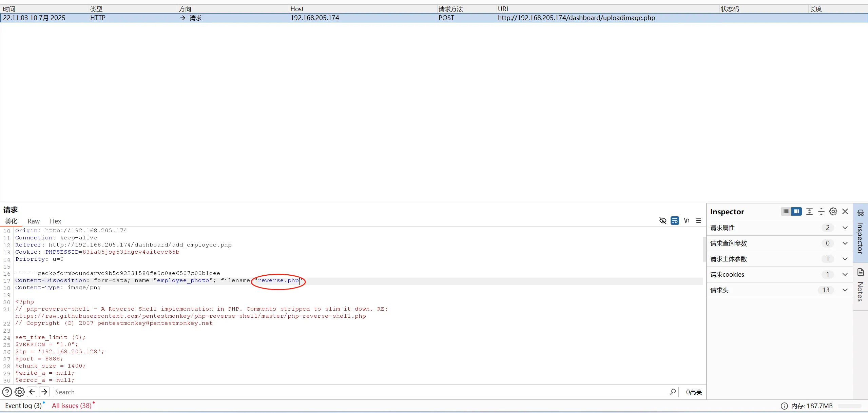
Task: Open help question mark icon
Action: pos(7,392)
